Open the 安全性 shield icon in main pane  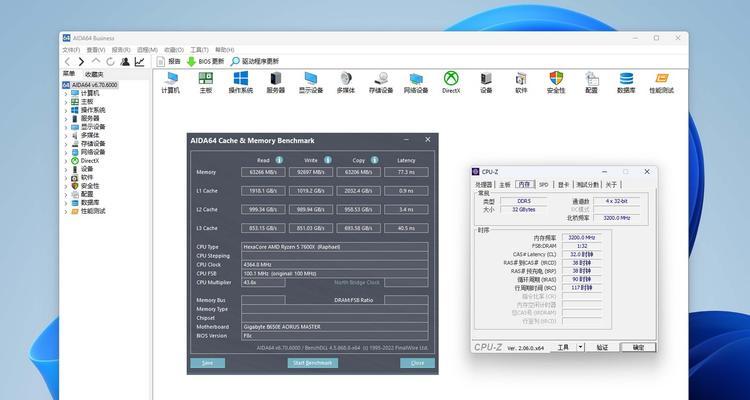(556, 82)
